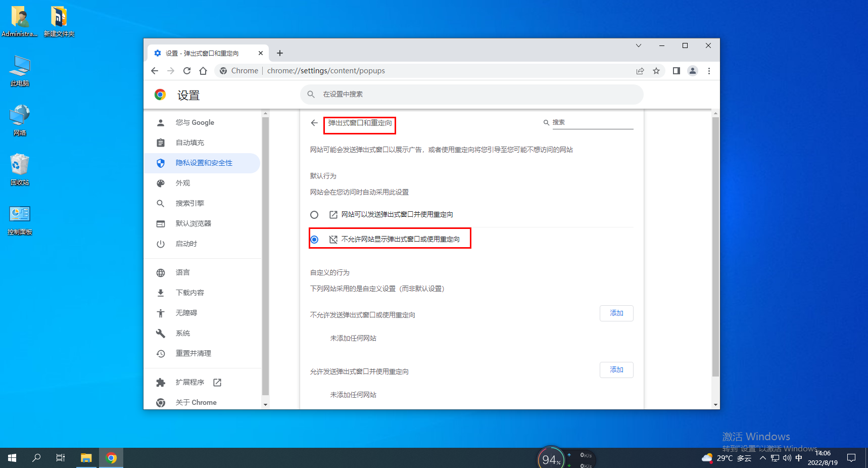Select 网站可以发送弹出式窗口并使用重定向 option
This screenshot has height=468, width=868.
(x=314, y=214)
